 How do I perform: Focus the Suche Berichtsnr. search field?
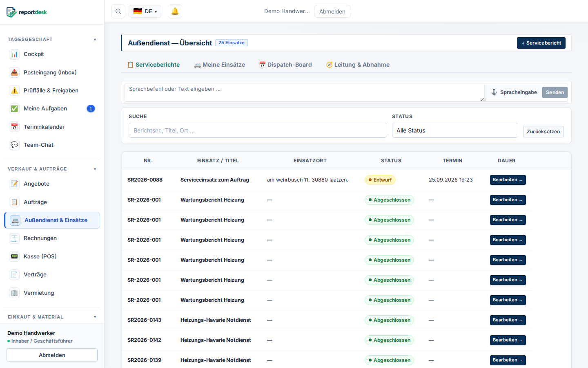tap(258, 130)
